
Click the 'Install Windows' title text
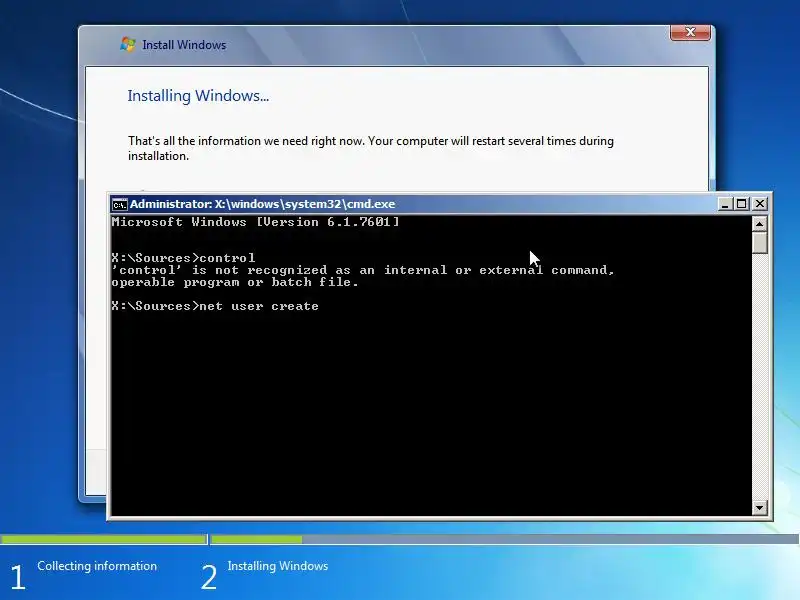(184, 45)
